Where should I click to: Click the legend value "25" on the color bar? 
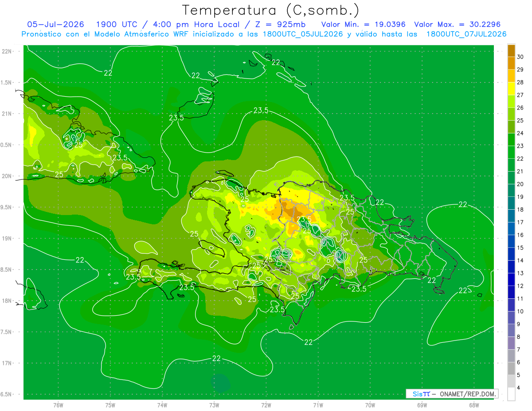coord(521,120)
